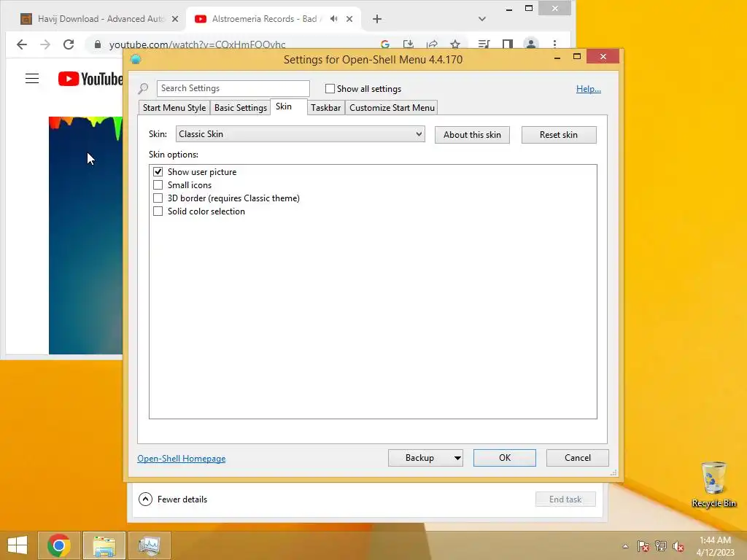Open the Chrome profile avatar
This screenshot has height=560, width=747.
531,44
